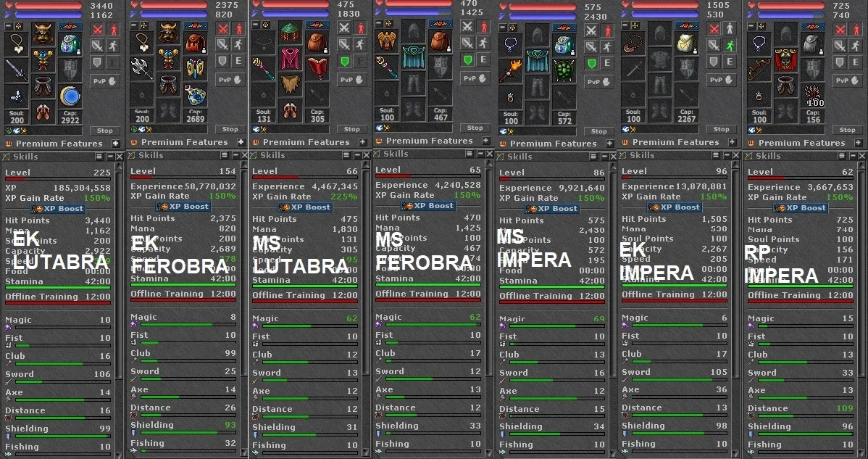
Task: Select the double axe in EK FEROBRA's inventory
Action: (142, 68)
